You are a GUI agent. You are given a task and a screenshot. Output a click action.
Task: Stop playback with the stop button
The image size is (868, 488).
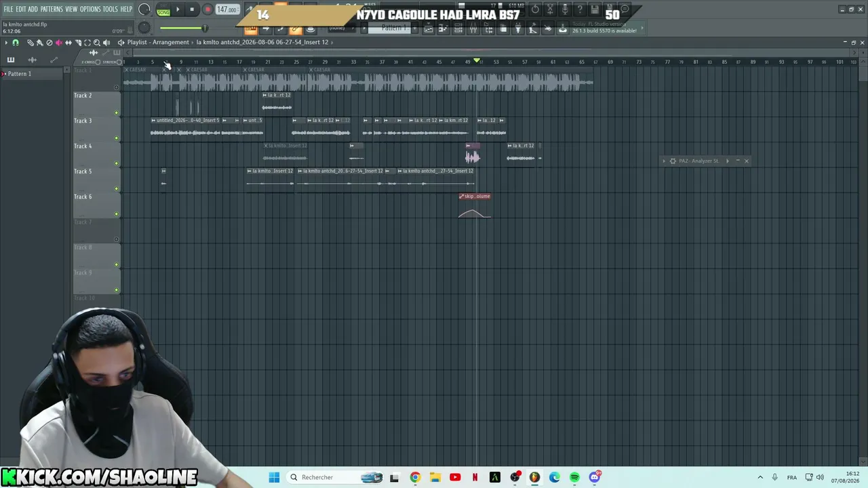(192, 9)
